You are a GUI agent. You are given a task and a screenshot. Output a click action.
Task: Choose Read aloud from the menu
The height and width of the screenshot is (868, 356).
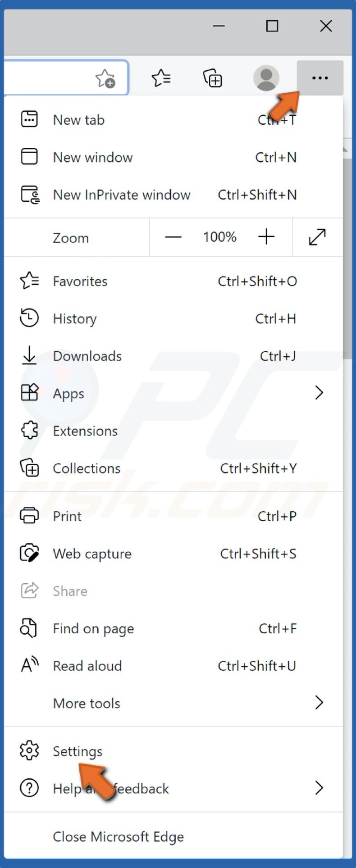point(87,666)
